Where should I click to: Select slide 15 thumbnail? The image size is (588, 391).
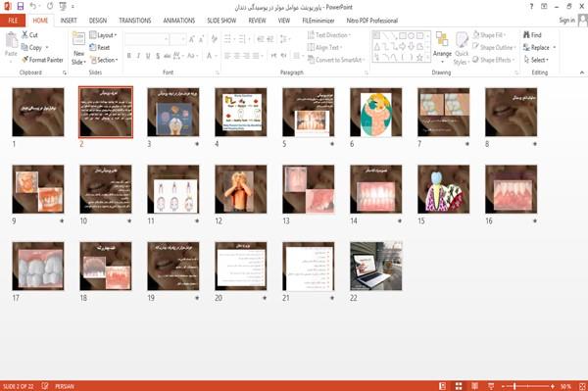443,189
